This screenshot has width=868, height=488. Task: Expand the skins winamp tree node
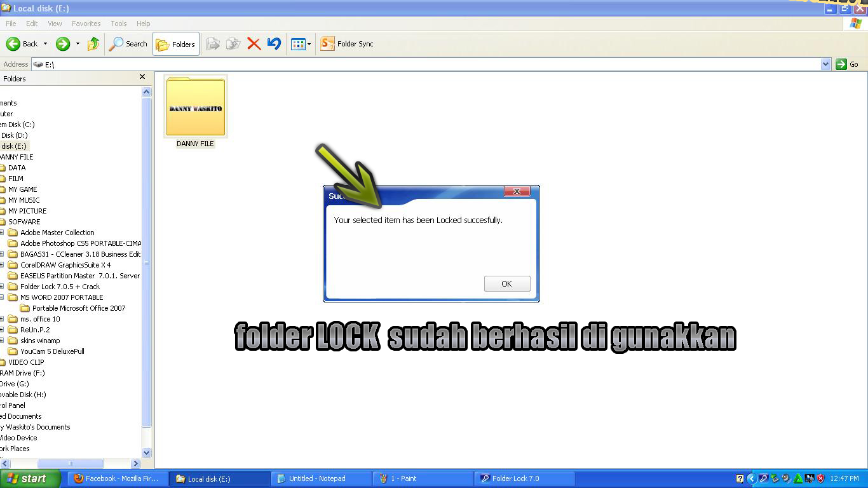click(2, 341)
